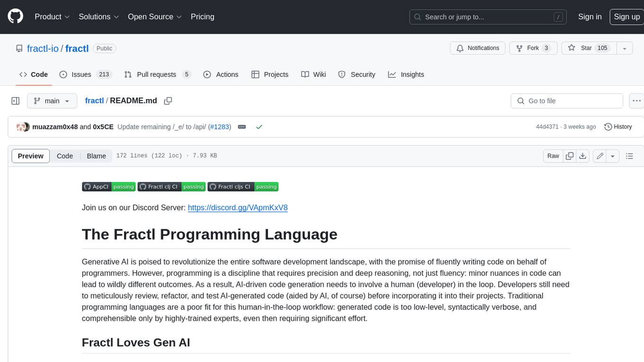Download the raw file

click(583, 156)
